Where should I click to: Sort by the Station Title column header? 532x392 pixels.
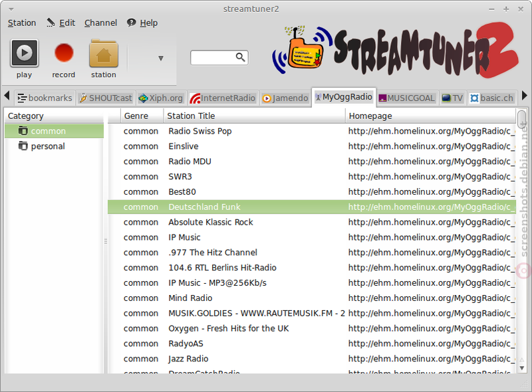point(255,116)
